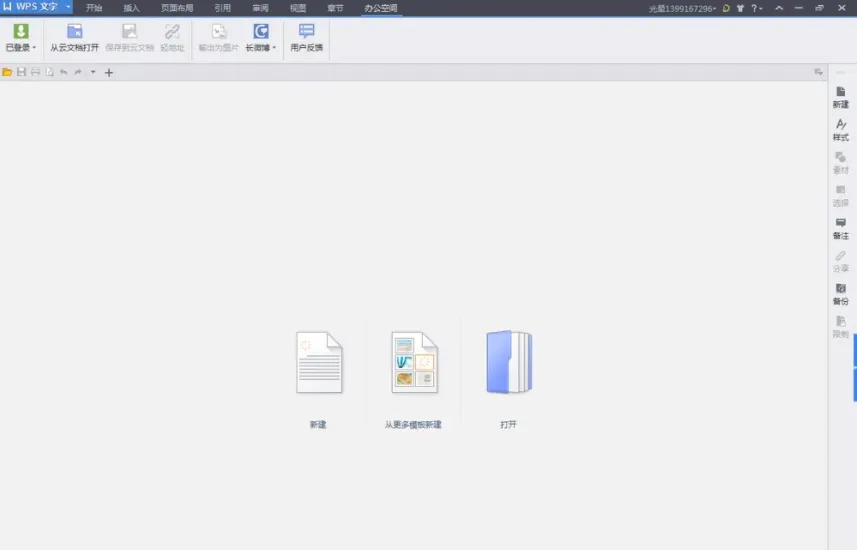Collapse the ribbon with the up chevron
The image size is (857, 550).
[779, 8]
